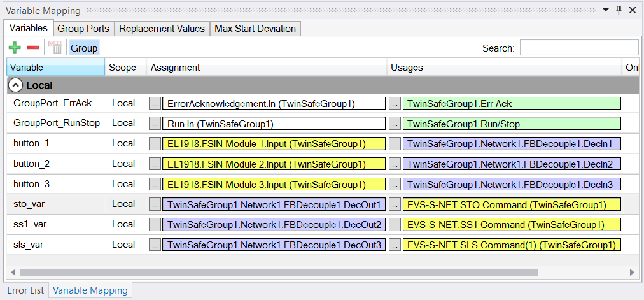
Task: Select the button_3 variable name
Action: [x=31, y=185]
